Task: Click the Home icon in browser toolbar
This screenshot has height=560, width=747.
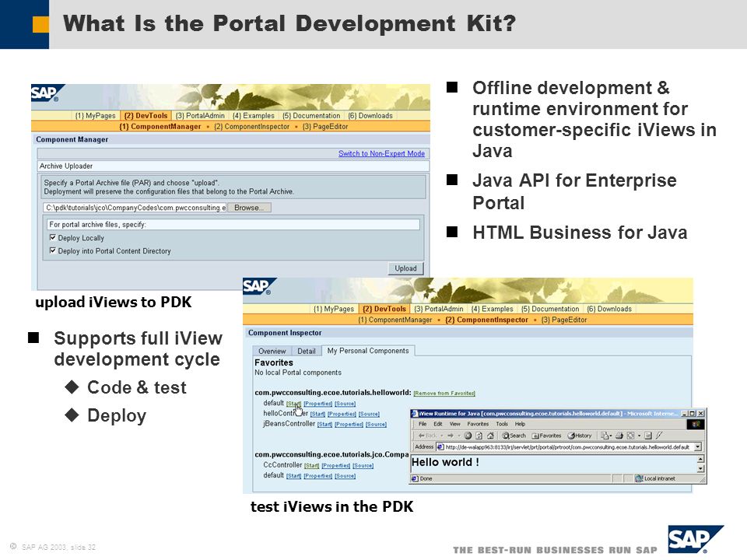Action: [490, 436]
